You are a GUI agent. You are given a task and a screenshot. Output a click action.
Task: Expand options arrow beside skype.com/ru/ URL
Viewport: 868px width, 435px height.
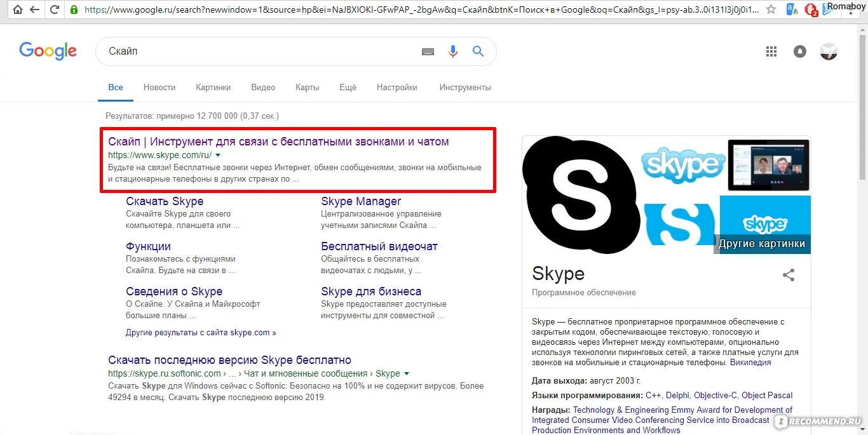coord(218,155)
